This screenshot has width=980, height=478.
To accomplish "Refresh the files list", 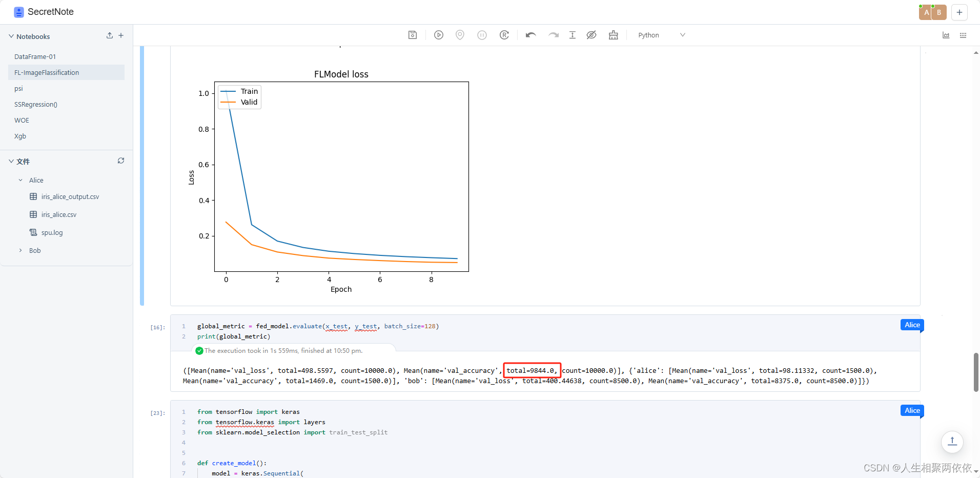I will pyautogui.click(x=121, y=161).
